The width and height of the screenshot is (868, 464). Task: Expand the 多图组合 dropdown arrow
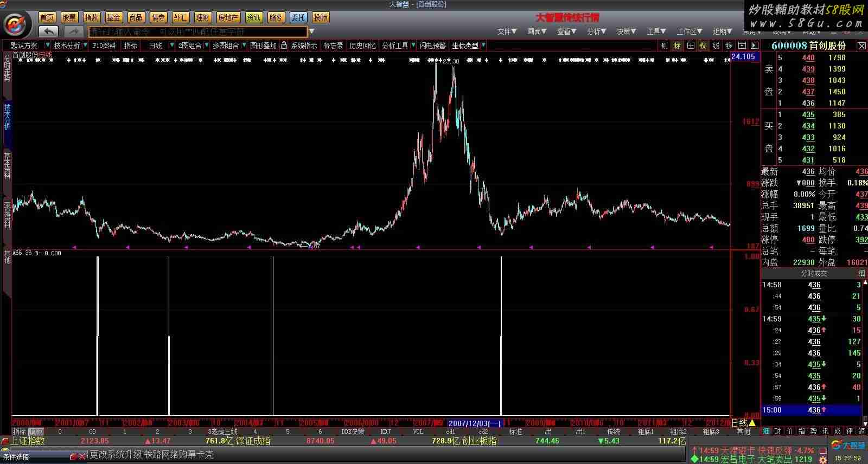(244, 46)
